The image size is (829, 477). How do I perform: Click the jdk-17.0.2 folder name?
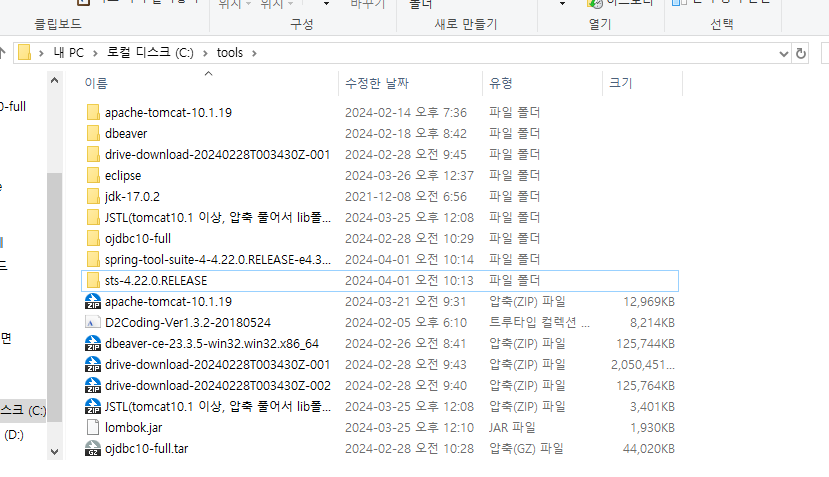click(132, 197)
